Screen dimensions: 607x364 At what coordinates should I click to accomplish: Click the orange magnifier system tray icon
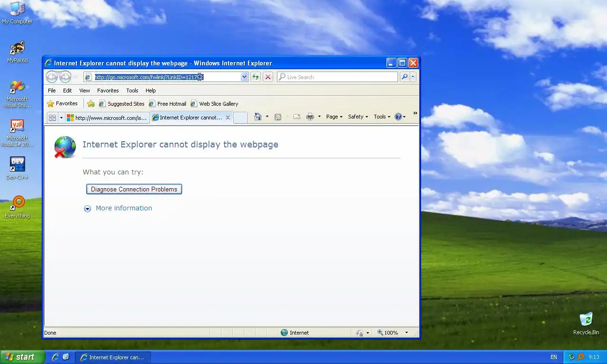coord(580,357)
